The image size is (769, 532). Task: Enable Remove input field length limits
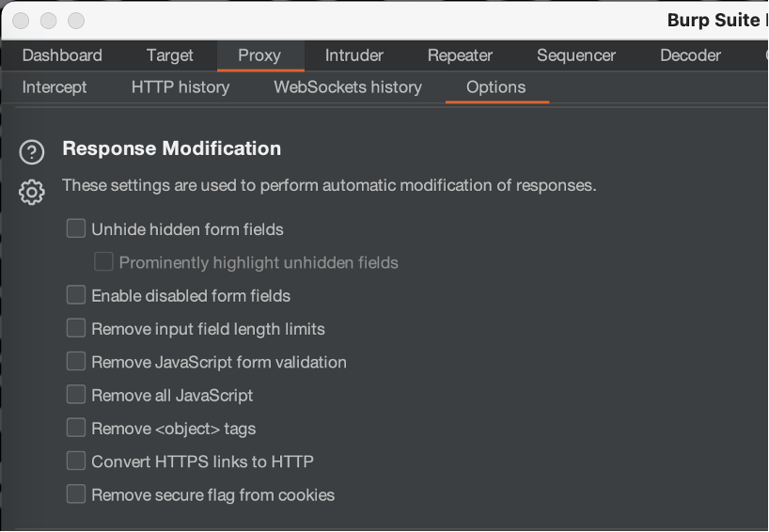point(76,328)
